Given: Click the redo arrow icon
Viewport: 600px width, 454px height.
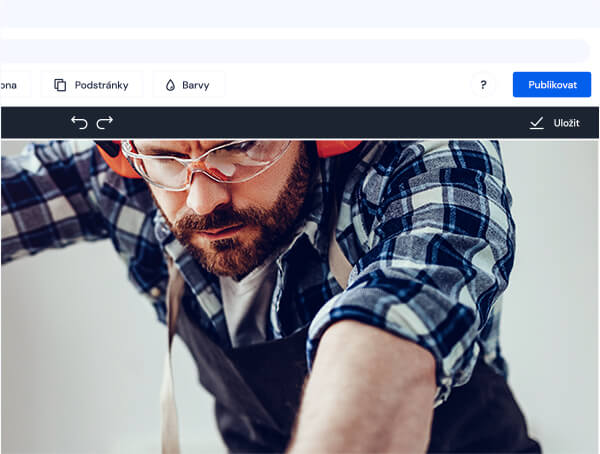Looking at the screenshot, I should pos(105,122).
